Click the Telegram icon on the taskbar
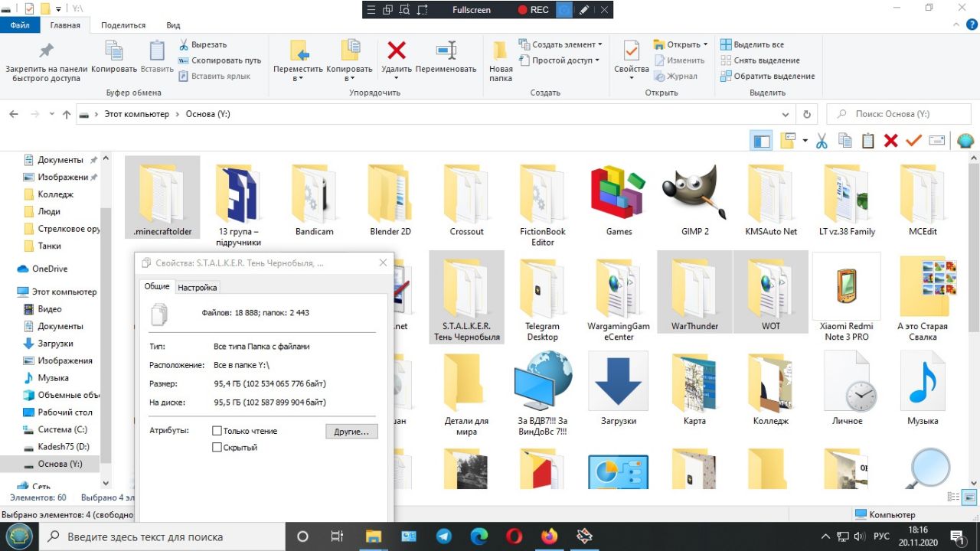Viewport: 980px width, 551px height. click(443, 536)
